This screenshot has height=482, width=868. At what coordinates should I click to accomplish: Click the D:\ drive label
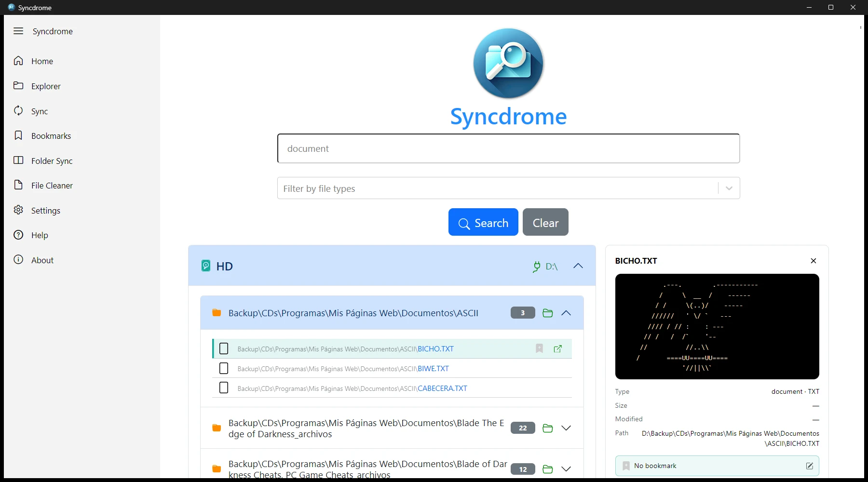(552, 267)
